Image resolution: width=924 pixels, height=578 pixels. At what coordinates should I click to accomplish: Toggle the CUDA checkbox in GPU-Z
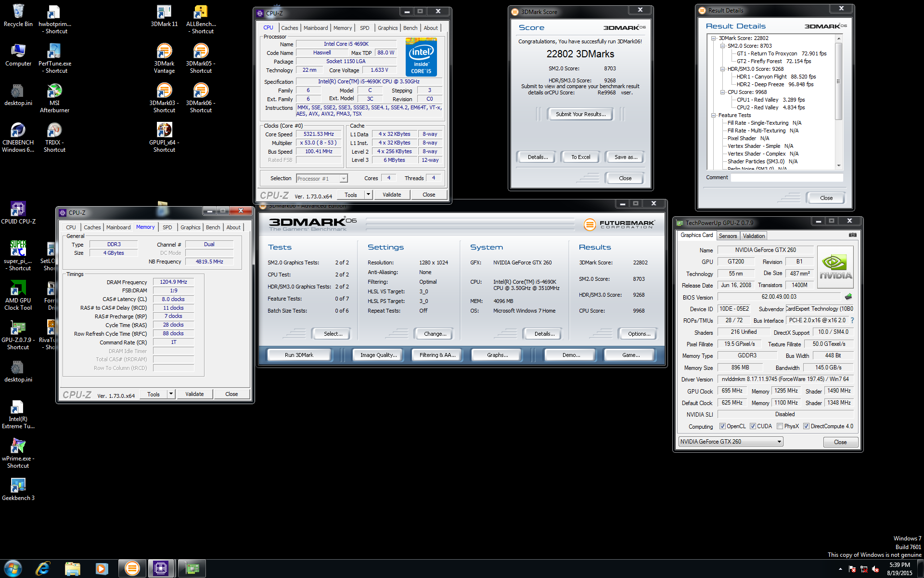753,426
